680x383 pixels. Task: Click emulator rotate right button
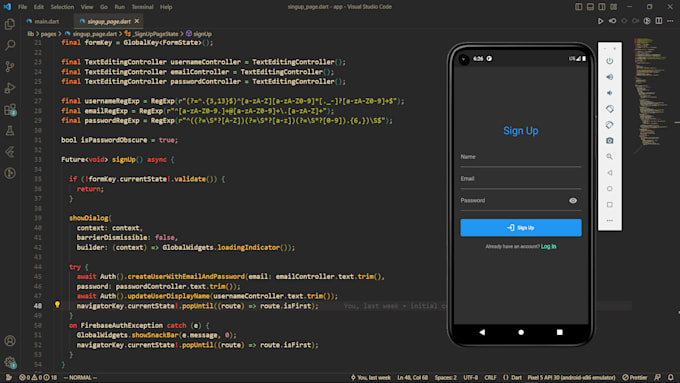coord(609,125)
